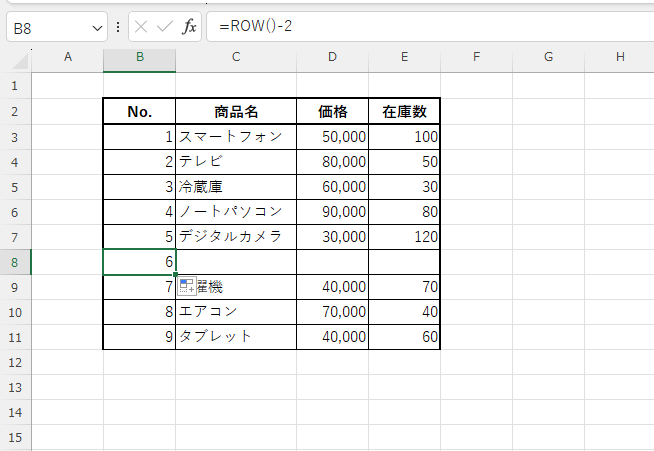Click the タブレット stock cell 60
This screenshot has width=654, height=451.
pyautogui.click(x=405, y=337)
